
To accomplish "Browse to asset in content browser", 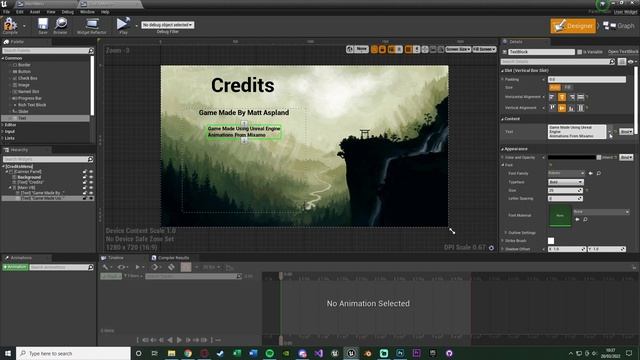I will click(x=60, y=25).
